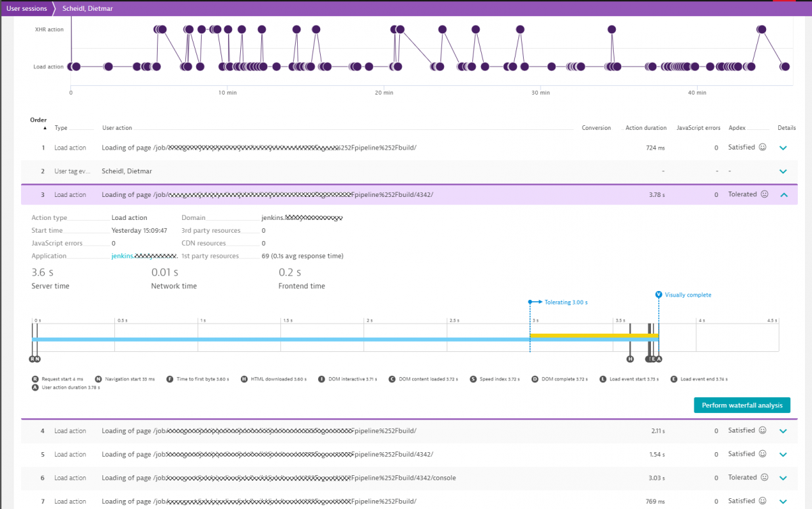Image resolution: width=812 pixels, height=509 pixels.
Task: Collapse the expanded row 3 details
Action: click(x=783, y=194)
